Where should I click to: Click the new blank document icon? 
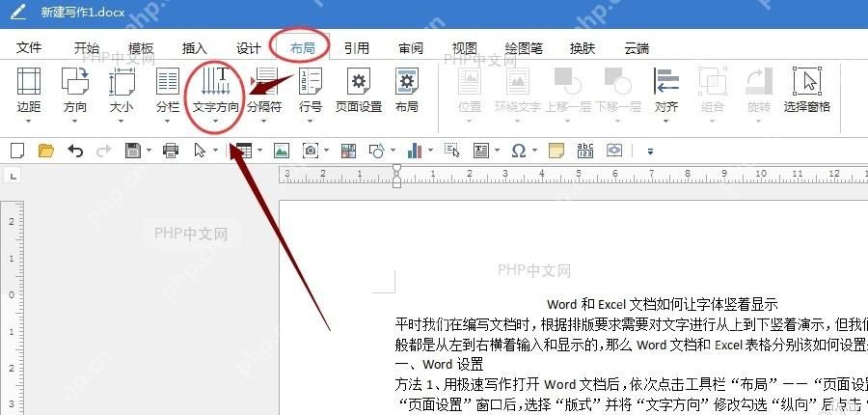17,151
